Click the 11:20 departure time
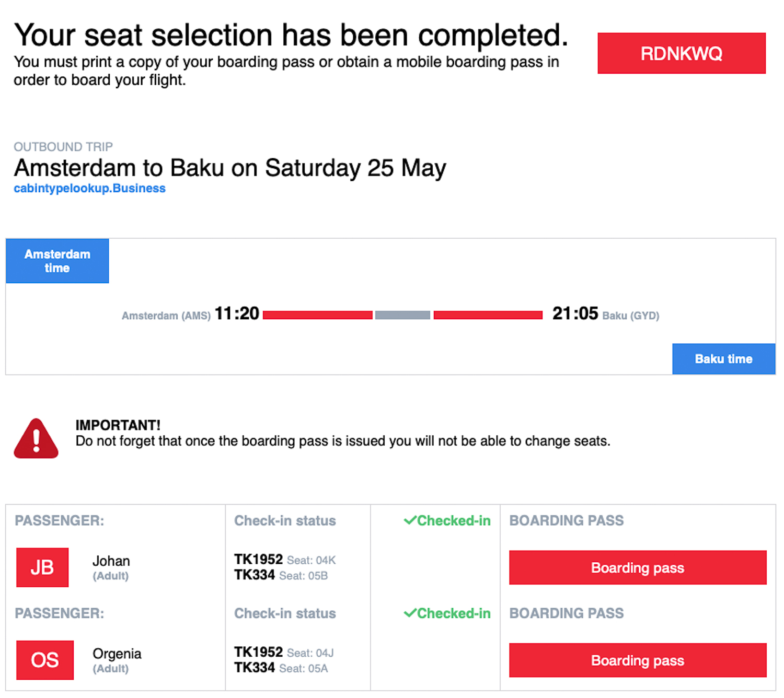 point(237,313)
